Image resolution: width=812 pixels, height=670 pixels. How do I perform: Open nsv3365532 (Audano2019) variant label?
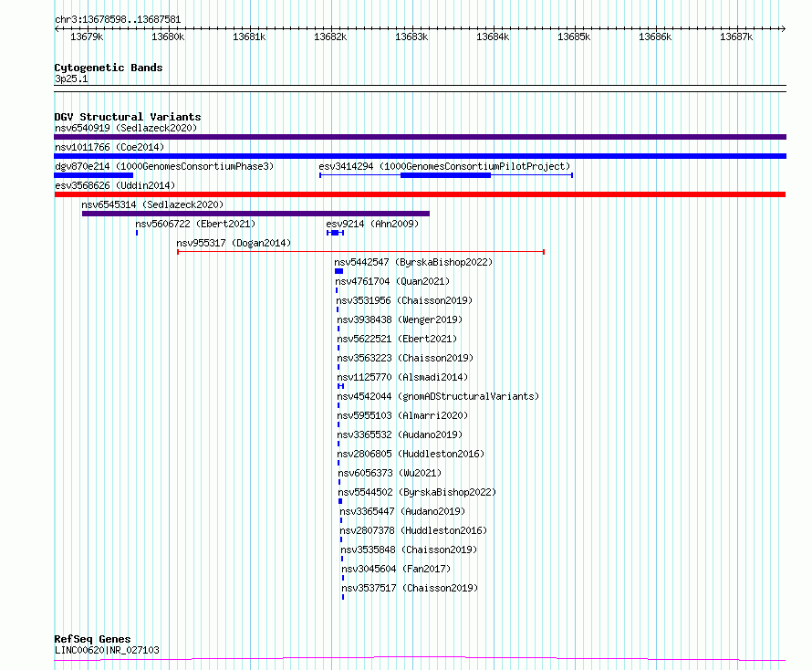coord(400,434)
